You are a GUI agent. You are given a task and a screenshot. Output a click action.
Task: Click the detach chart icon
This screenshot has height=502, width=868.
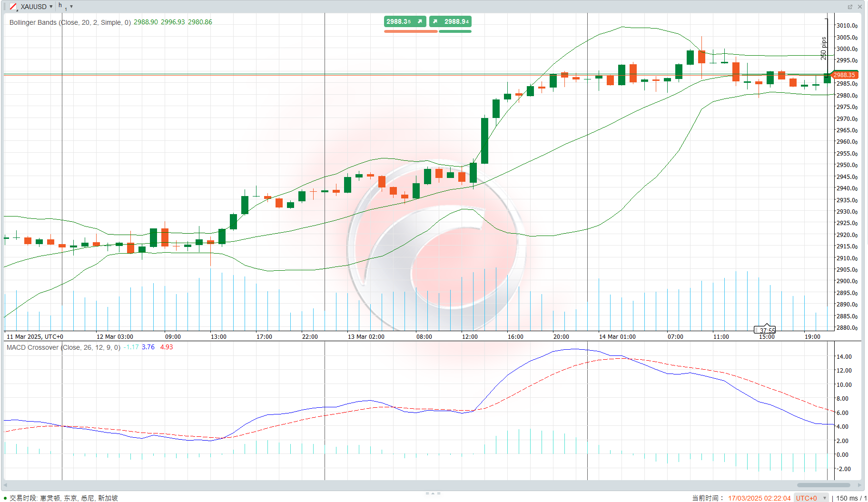[850, 7]
